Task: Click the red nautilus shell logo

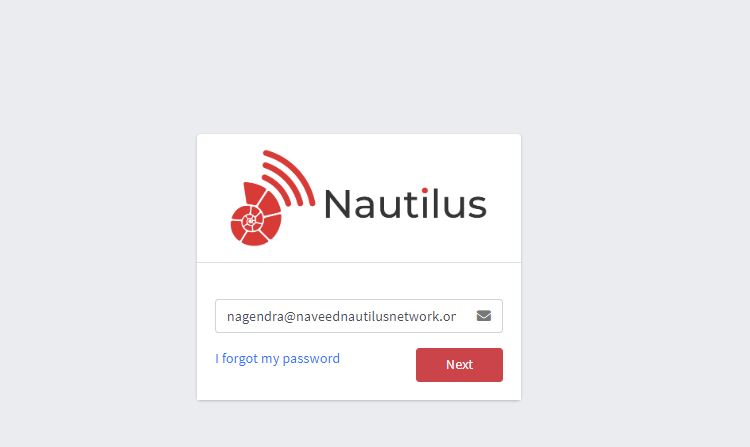Action: [x=256, y=214]
